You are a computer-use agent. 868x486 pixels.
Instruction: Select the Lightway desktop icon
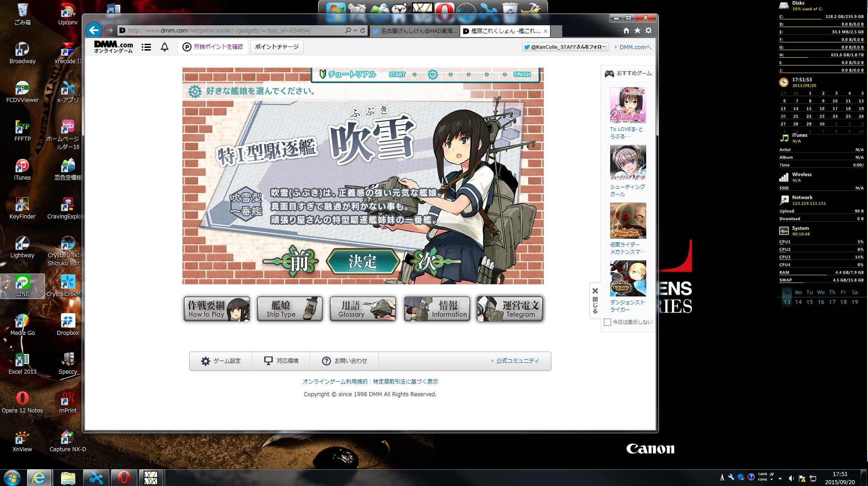pos(22,247)
